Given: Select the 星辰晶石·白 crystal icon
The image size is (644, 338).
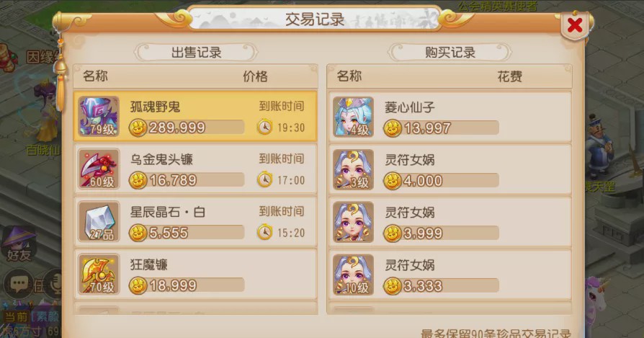Looking at the screenshot, I should click(x=99, y=221).
